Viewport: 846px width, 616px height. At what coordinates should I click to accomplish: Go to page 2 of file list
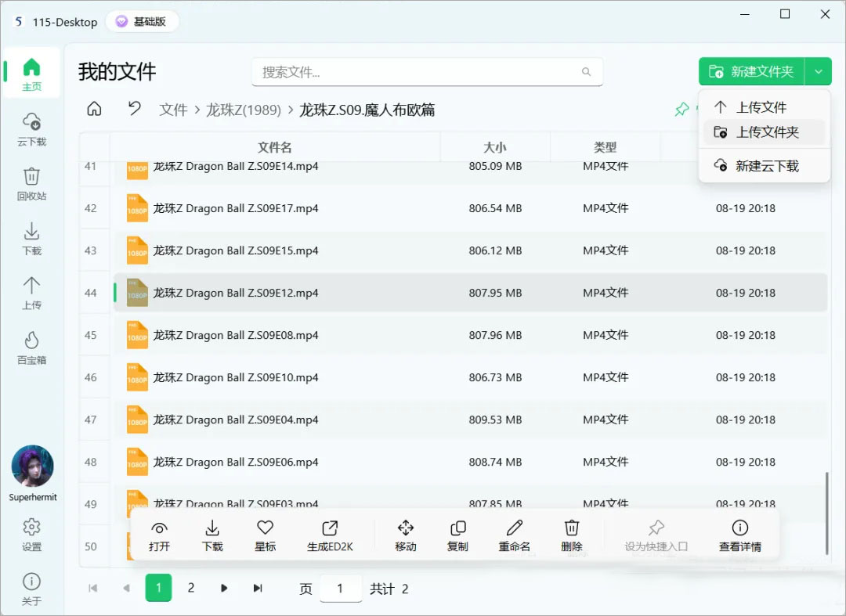point(191,588)
